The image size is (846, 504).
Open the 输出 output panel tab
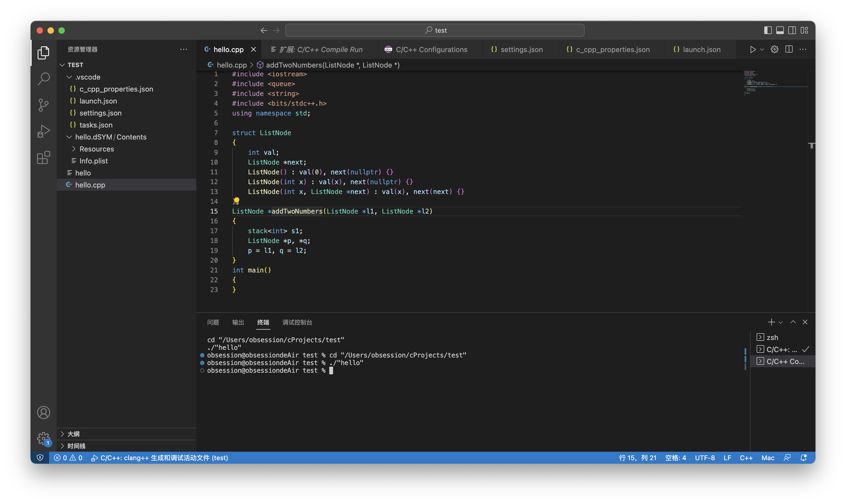[x=238, y=322]
